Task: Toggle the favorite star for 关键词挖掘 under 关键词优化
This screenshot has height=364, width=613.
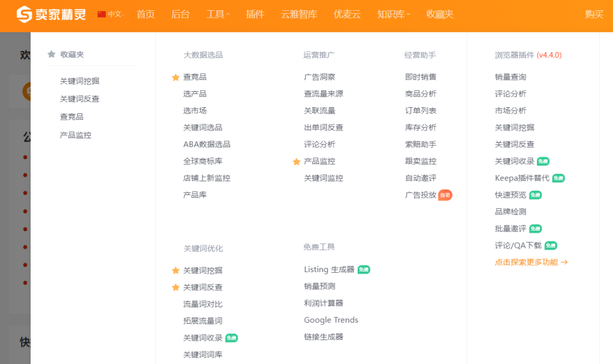Action: 175,270
